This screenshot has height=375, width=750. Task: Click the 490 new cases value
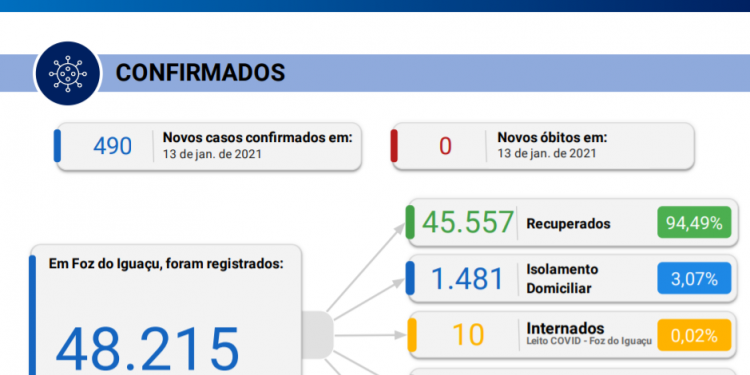click(112, 146)
